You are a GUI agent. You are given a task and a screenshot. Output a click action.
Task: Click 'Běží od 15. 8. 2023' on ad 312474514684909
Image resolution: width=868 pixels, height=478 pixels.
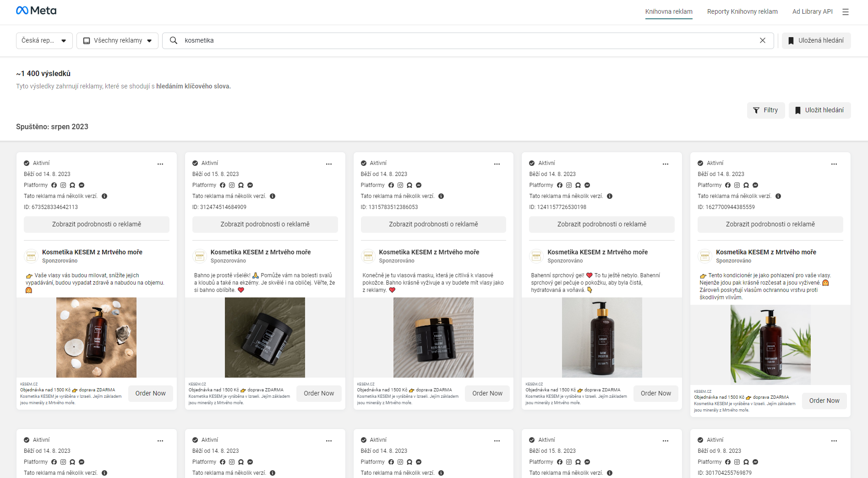216,174
